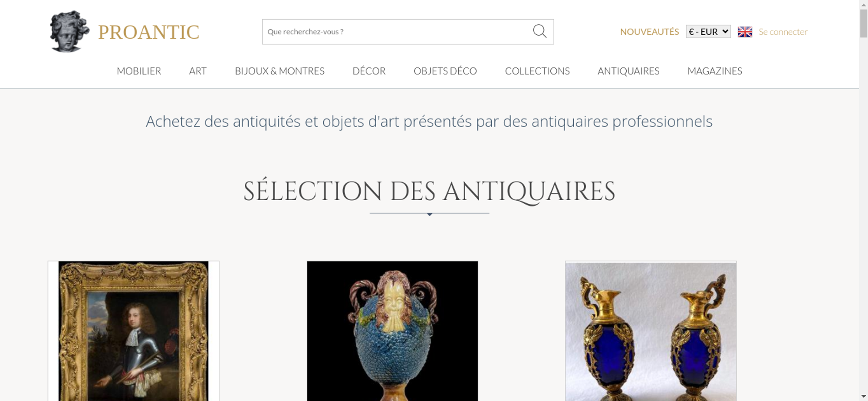Click the Se connecter link
This screenshot has width=868, height=401.
point(783,32)
